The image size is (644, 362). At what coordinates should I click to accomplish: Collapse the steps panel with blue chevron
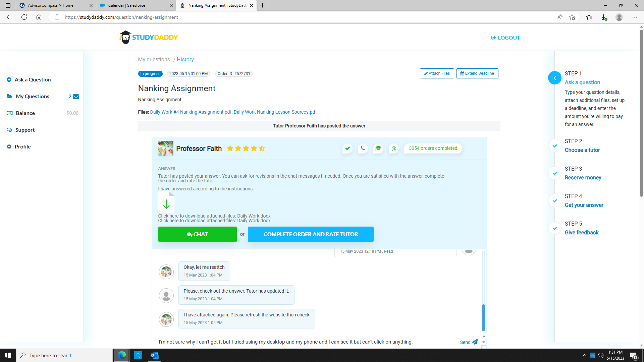[554, 78]
